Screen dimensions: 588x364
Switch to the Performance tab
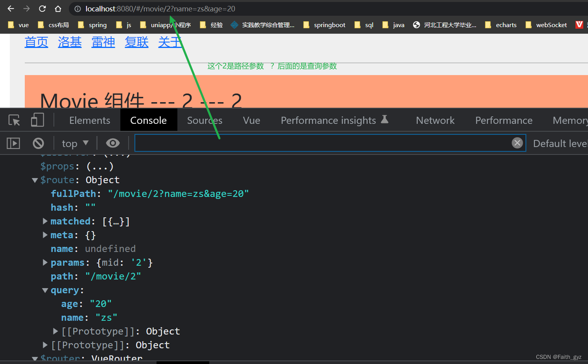(503, 120)
